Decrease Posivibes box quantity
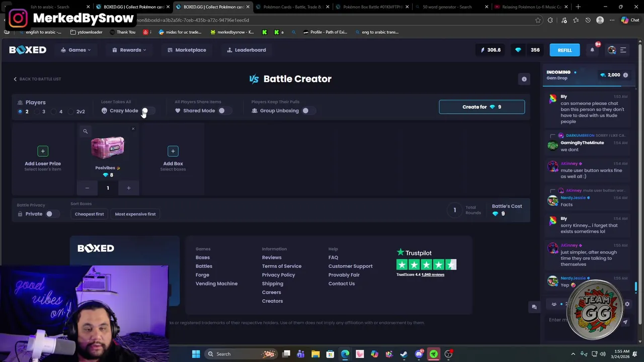This screenshot has width=644, height=362. click(87, 188)
